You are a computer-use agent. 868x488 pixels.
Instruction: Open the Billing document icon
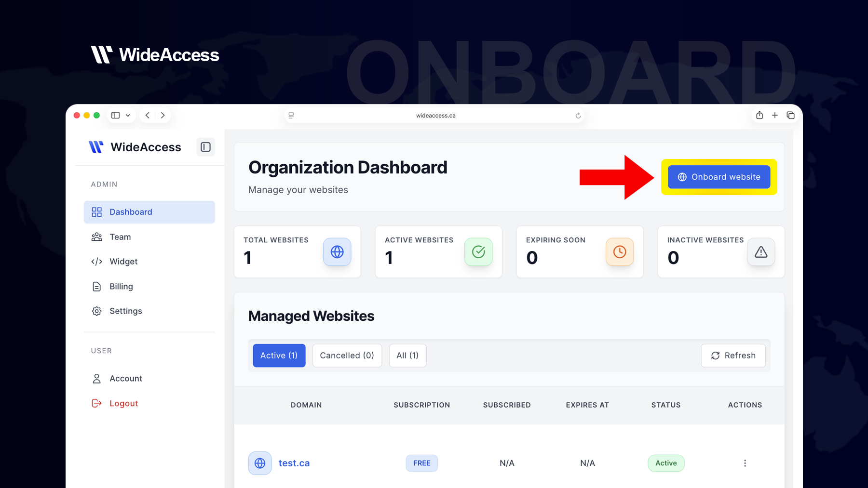tap(96, 286)
